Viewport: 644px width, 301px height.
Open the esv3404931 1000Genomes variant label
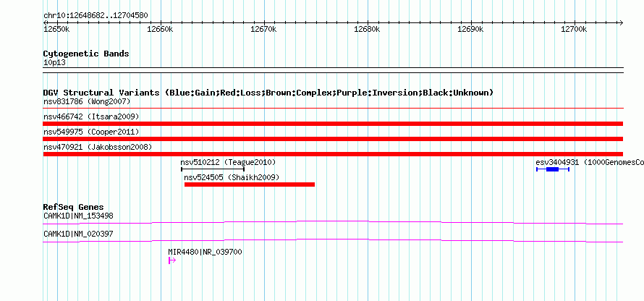[590, 162]
